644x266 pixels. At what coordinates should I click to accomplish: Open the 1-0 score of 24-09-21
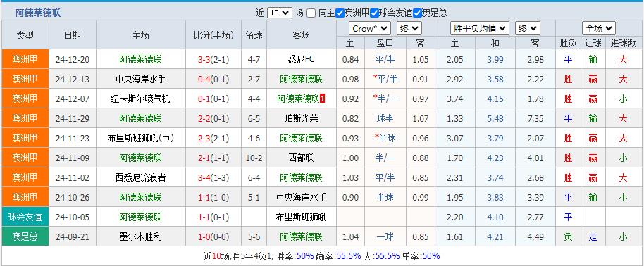click(204, 236)
